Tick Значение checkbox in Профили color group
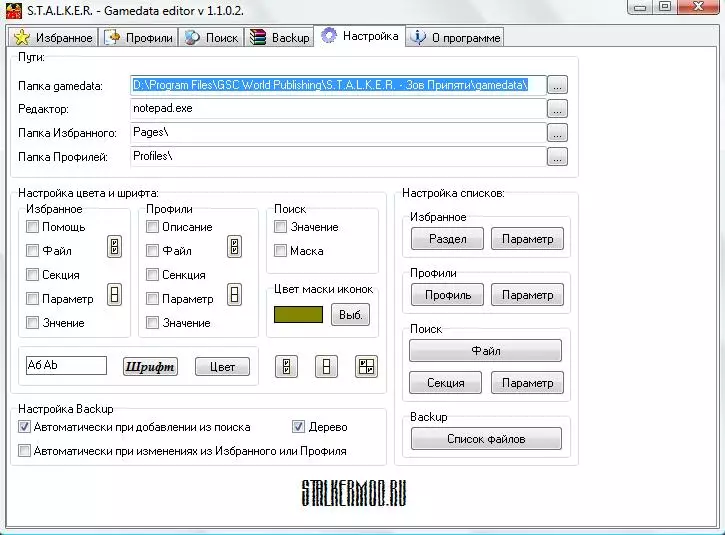725x535 pixels. (x=152, y=323)
